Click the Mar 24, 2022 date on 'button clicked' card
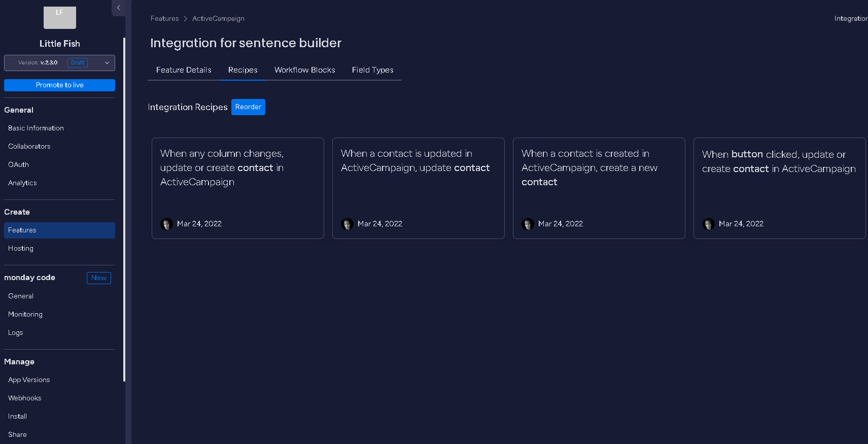868x444 pixels. pyautogui.click(x=741, y=224)
